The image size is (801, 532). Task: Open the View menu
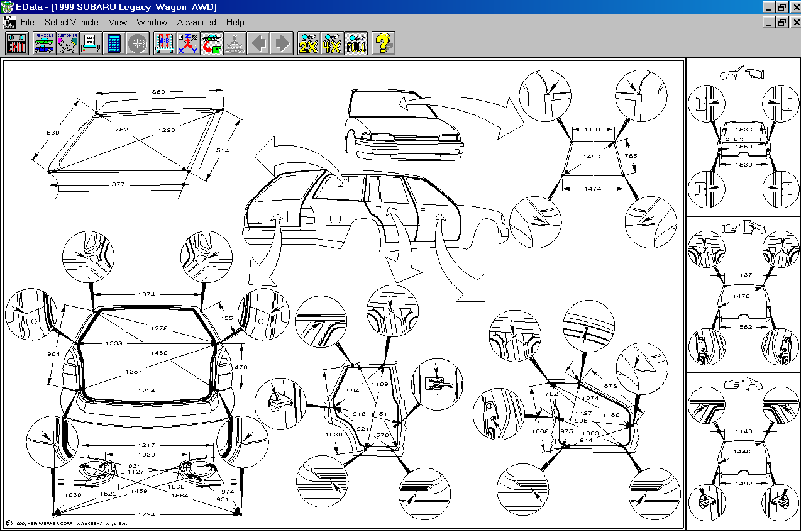(118, 22)
